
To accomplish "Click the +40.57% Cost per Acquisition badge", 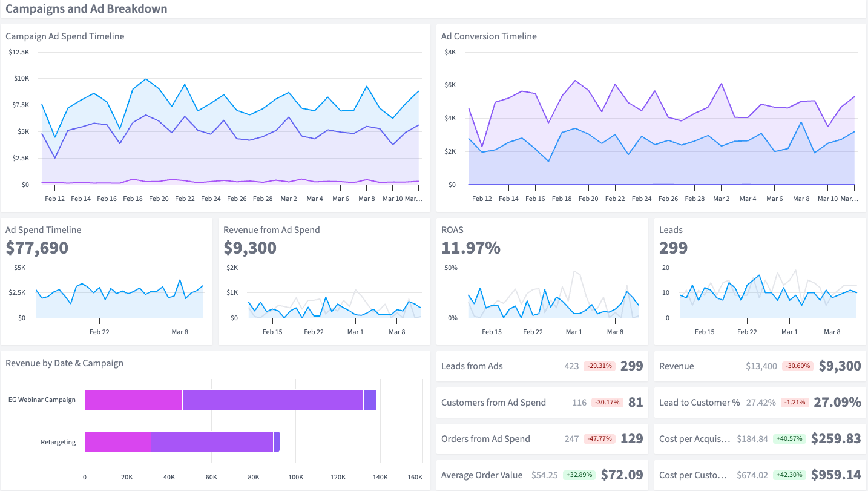I will [x=789, y=438].
